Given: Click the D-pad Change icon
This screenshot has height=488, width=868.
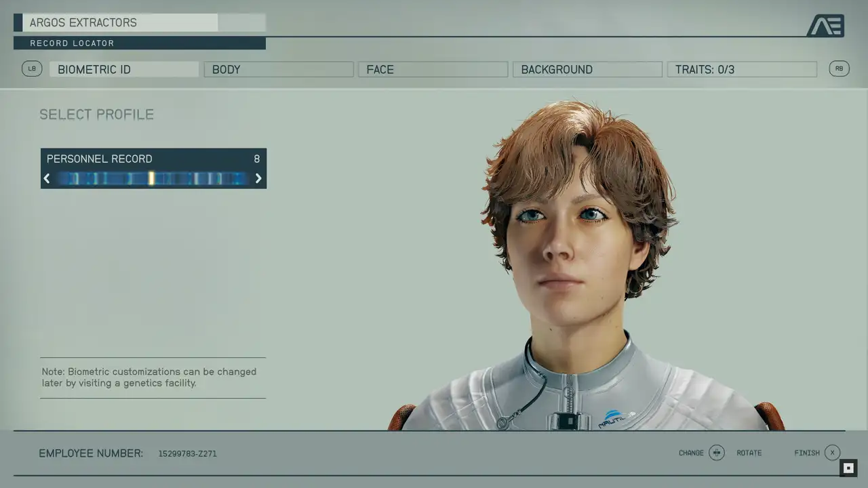Looking at the screenshot, I should pyautogui.click(x=717, y=453).
